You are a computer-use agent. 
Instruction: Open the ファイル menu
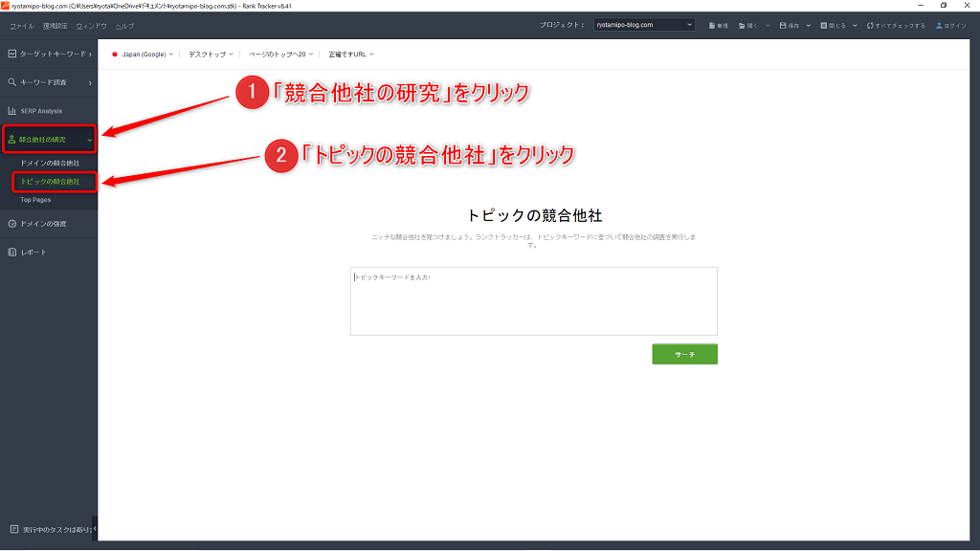[x=21, y=26]
